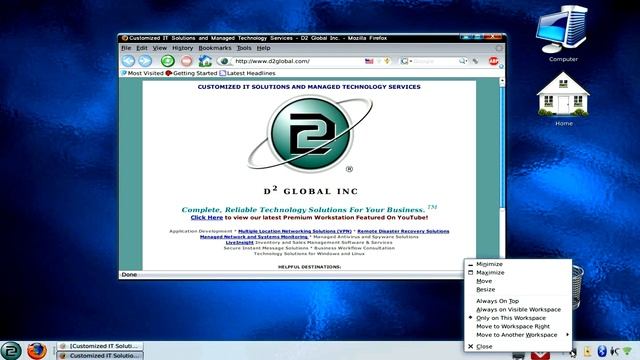The image size is (640, 360).
Task: Open the Getting Started bookmark
Action: 191,73
